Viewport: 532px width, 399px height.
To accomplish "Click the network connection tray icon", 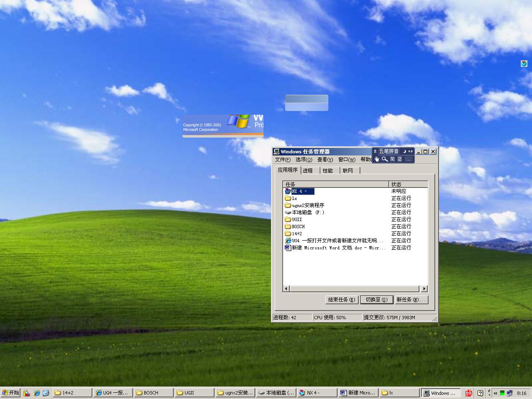I will tap(509, 393).
